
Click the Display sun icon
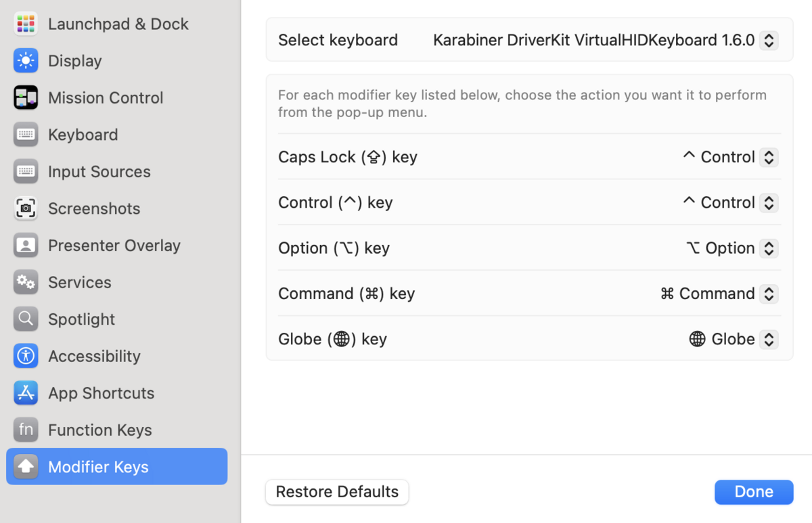pyautogui.click(x=26, y=61)
